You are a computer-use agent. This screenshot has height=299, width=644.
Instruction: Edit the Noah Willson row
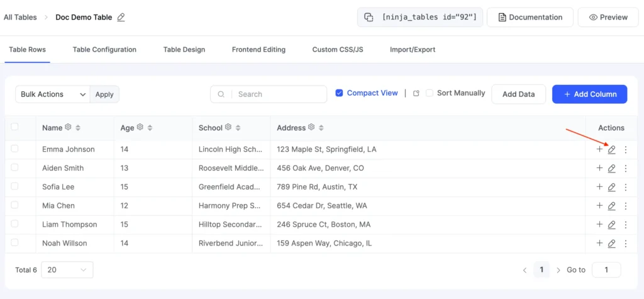pyautogui.click(x=611, y=244)
